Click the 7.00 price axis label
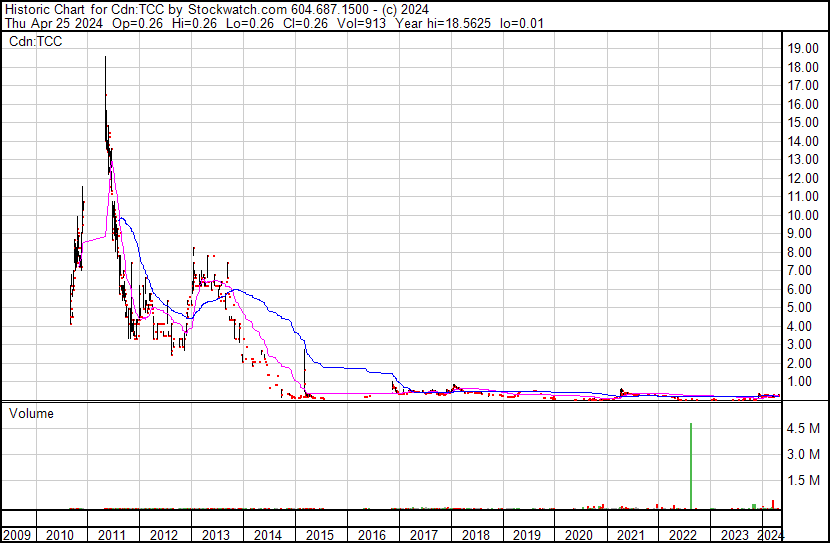The image size is (830, 543). click(x=799, y=270)
